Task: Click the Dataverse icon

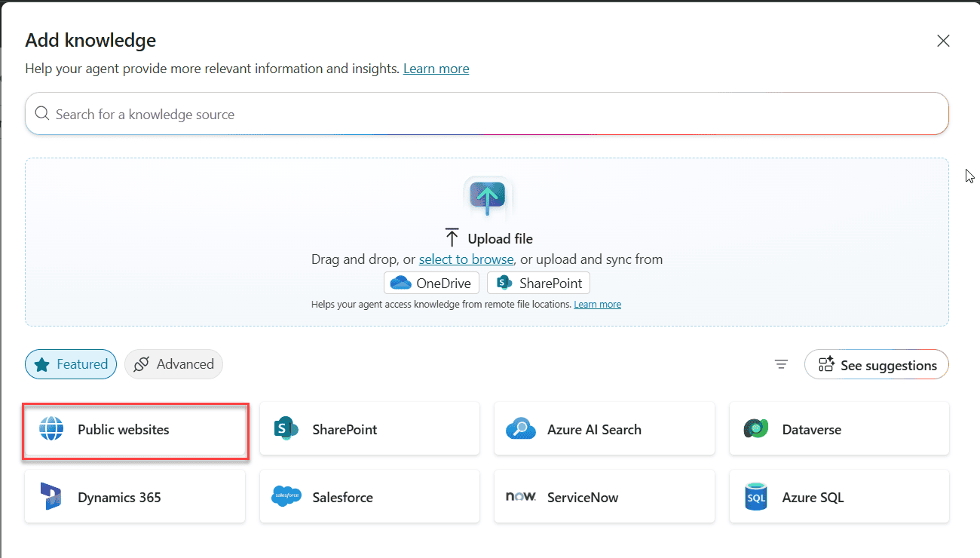Action: tap(755, 429)
